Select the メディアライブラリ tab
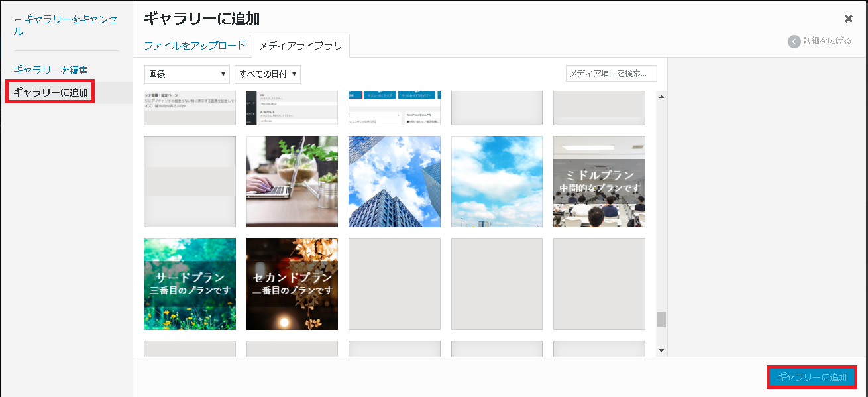Screen dimensions: 868x397 pyautogui.click(x=301, y=46)
